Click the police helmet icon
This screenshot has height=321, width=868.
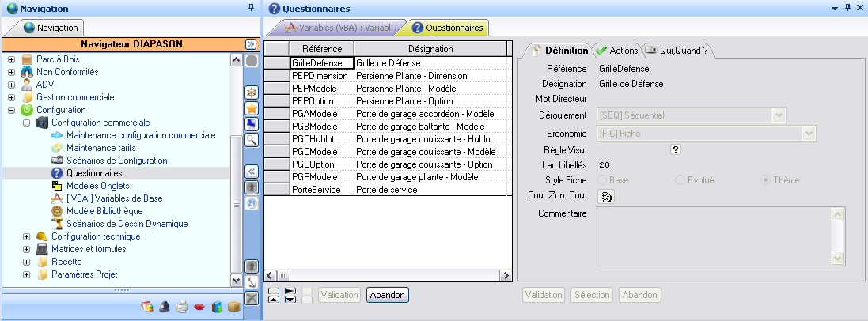[164, 307]
